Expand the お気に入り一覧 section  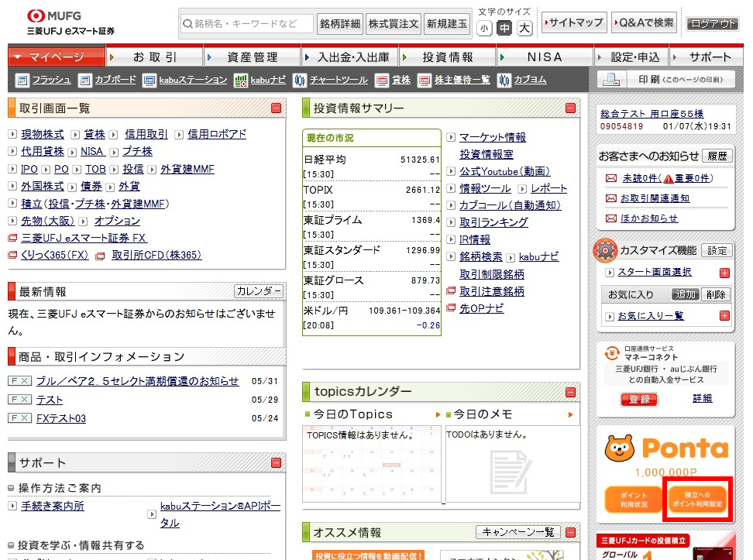click(x=724, y=316)
